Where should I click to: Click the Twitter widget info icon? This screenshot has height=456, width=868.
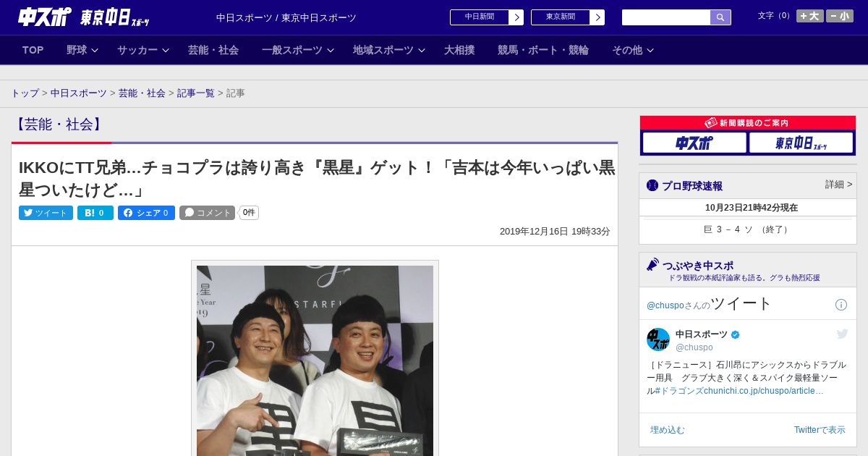[x=841, y=305]
